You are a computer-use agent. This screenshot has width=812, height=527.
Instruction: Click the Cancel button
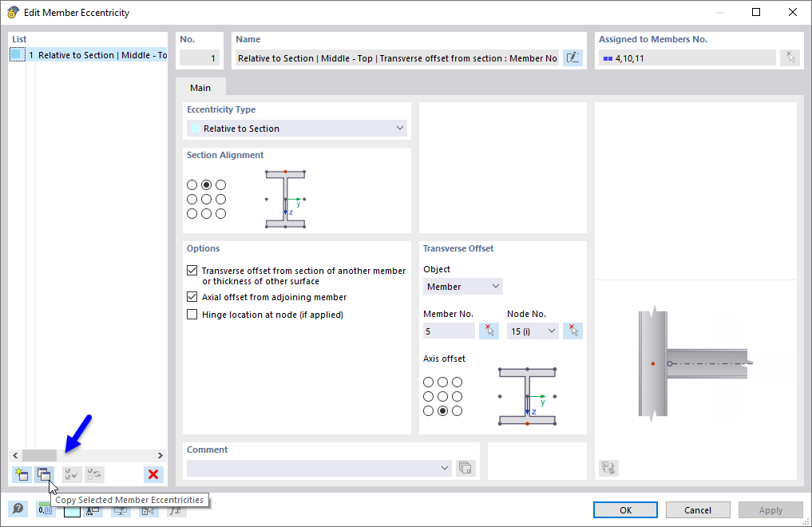coord(698,510)
